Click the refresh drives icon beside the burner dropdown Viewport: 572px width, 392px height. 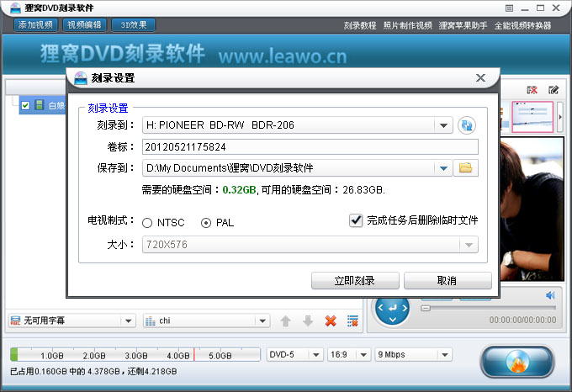(x=467, y=125)
